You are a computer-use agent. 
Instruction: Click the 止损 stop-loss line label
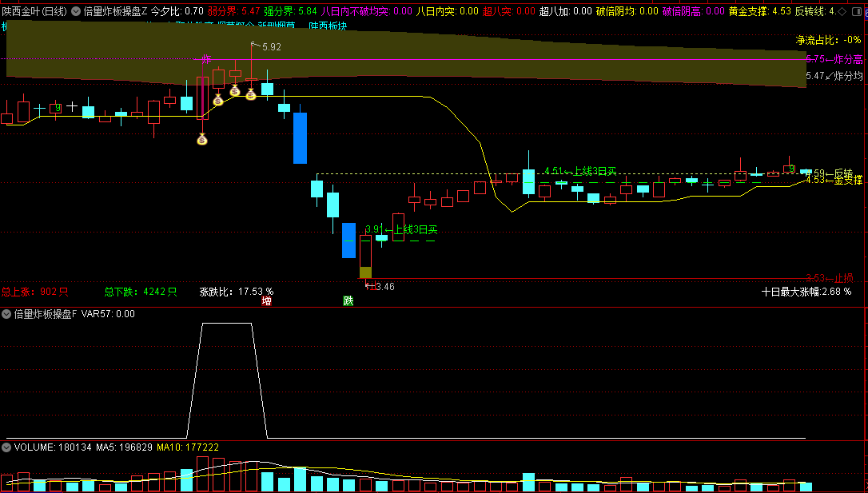(x=830, y=278)
